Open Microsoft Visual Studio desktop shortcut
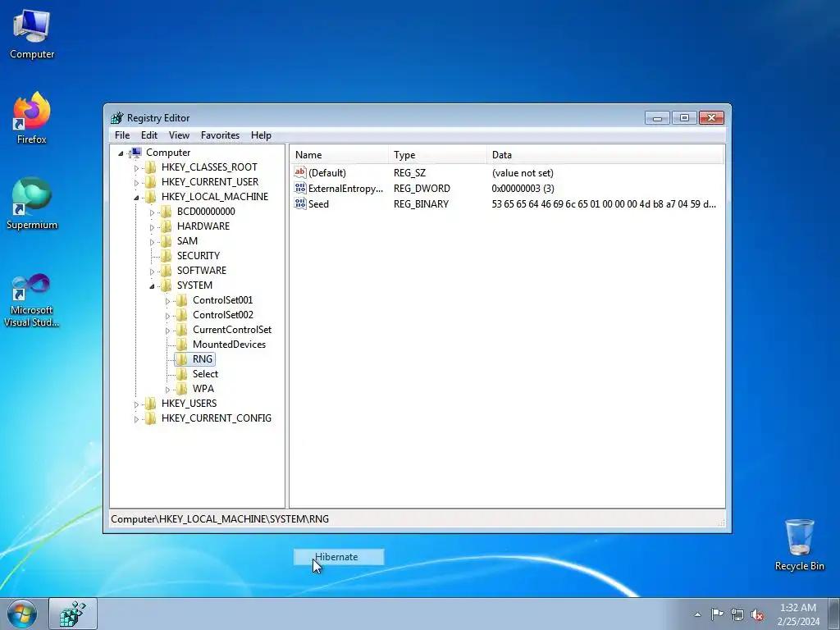The width and height of the screenshot is (840, 630). (32, 300)
